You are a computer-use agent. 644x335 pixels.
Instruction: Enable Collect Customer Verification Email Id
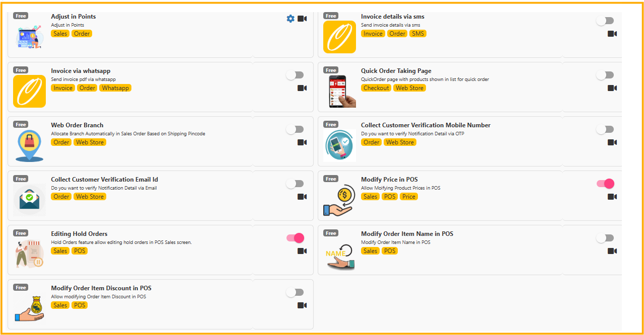pyautogui.click(x=295, y=183)
